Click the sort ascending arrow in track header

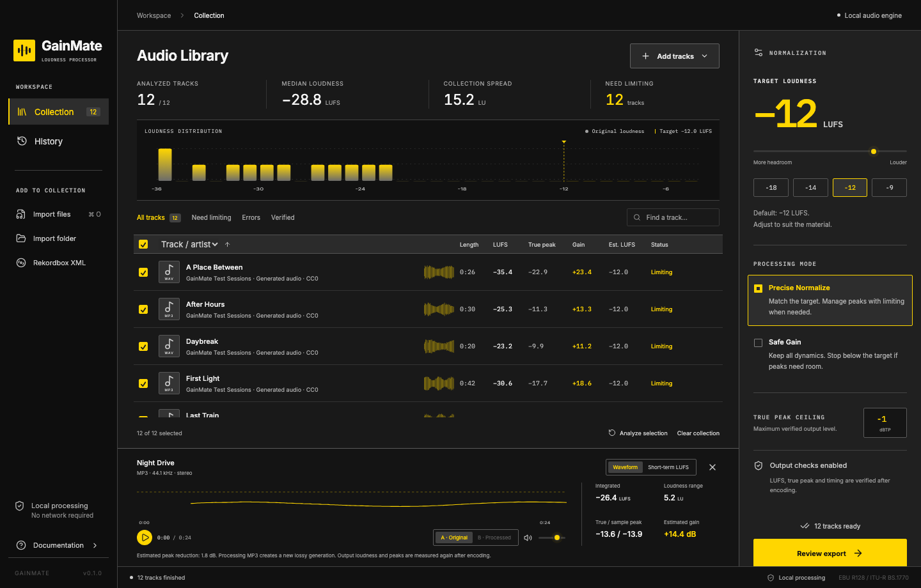coord(227,244)
